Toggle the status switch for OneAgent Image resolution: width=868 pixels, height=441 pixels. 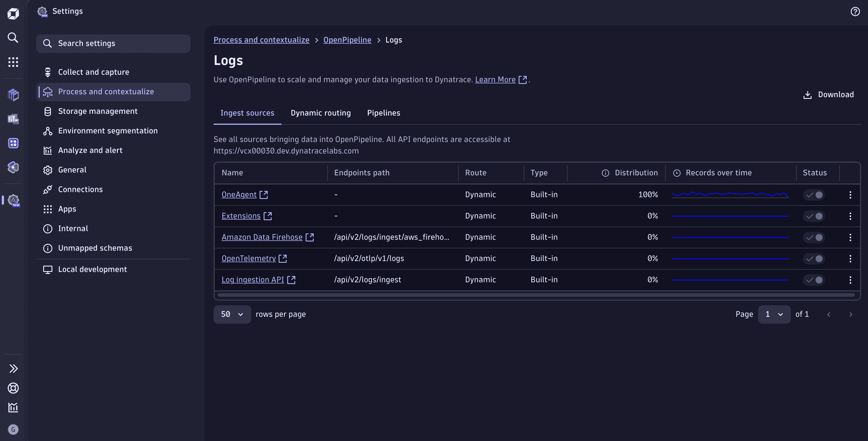click(814, 195)
